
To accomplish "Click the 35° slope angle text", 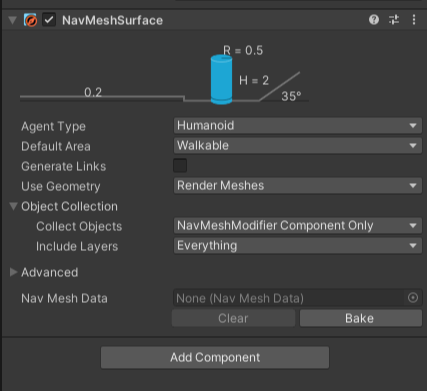I will (x=291, y=96).
